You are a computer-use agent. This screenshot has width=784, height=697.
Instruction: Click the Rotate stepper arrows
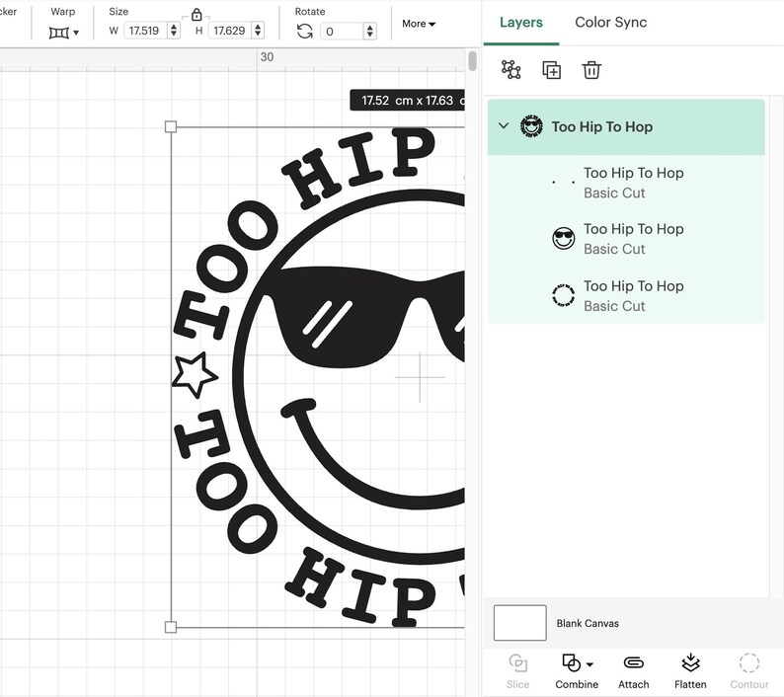[x=369, y=32]
